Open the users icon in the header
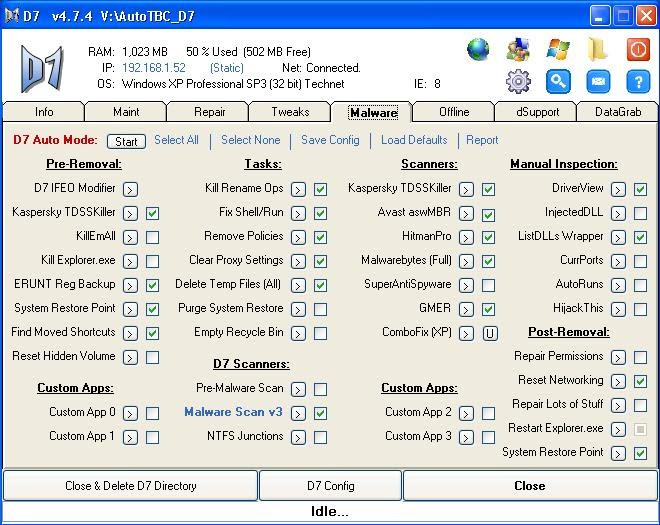 pyautogui.click(x=518, y=50)
